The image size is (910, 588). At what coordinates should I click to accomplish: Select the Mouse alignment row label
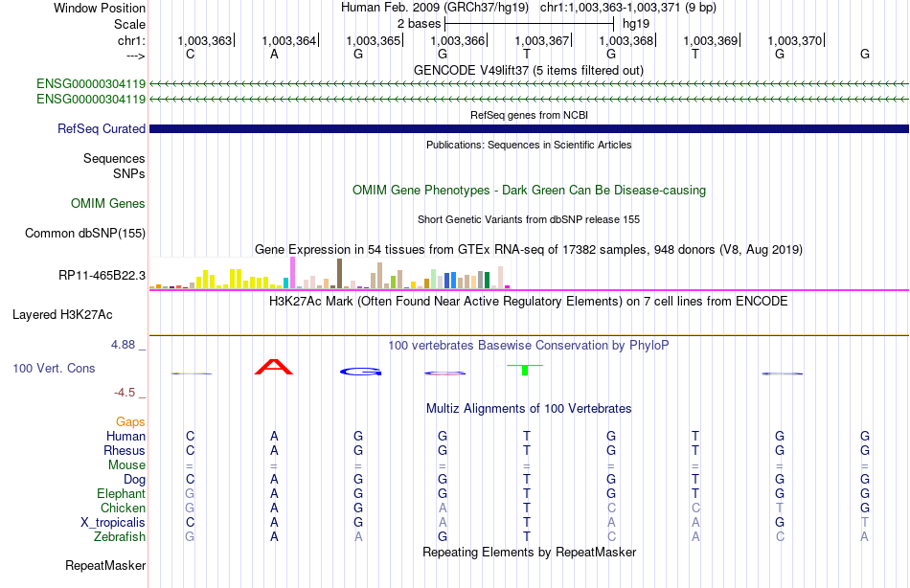tap(126, 465)
